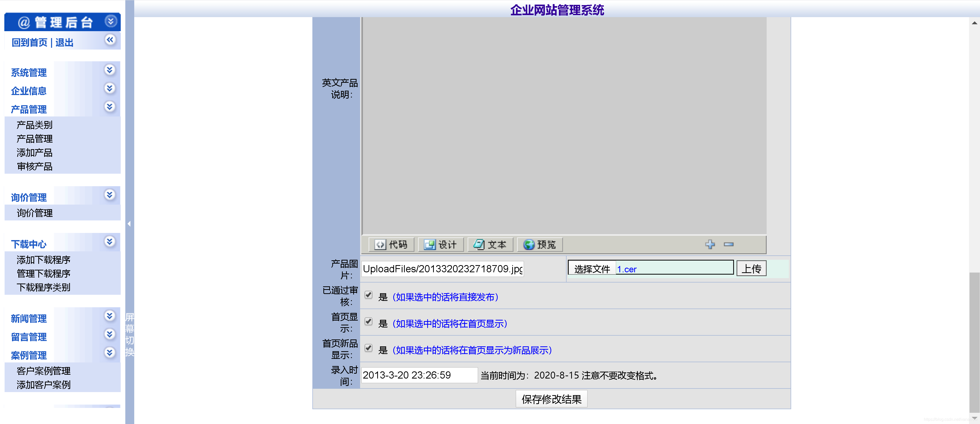Click the selected file name 1.cer
The height and width of the screenshot is (424, 980).
627,269
